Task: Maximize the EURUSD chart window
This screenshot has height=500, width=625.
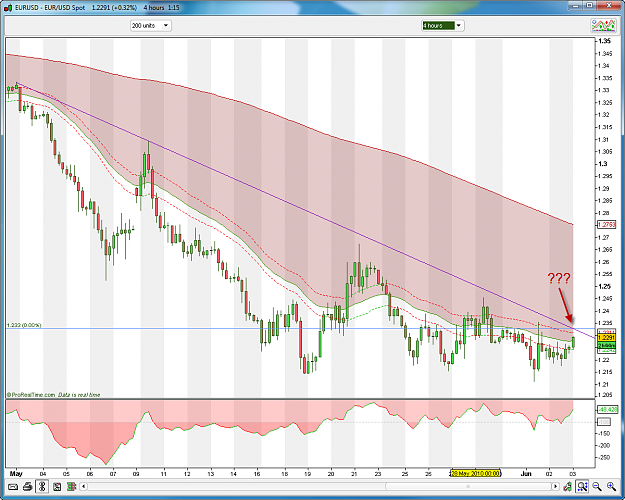Action: click(x=590, y=6)
